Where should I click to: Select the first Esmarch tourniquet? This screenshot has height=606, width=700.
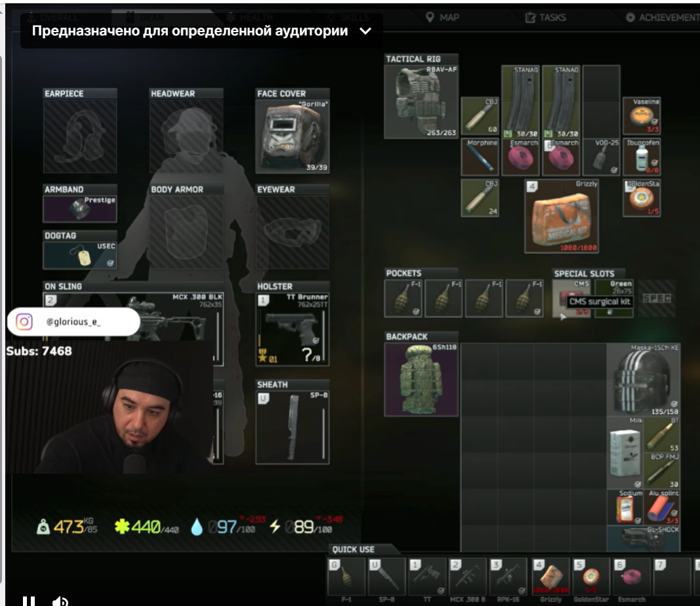pyautogui.click(x=520, y=157)
